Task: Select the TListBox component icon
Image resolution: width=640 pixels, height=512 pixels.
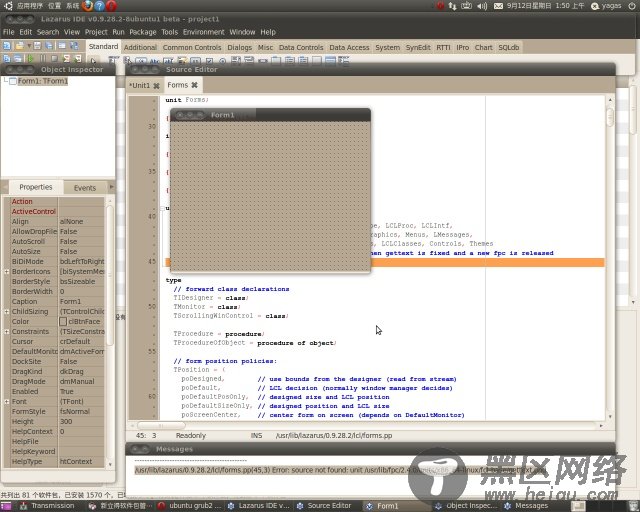Action: (236, 60)
